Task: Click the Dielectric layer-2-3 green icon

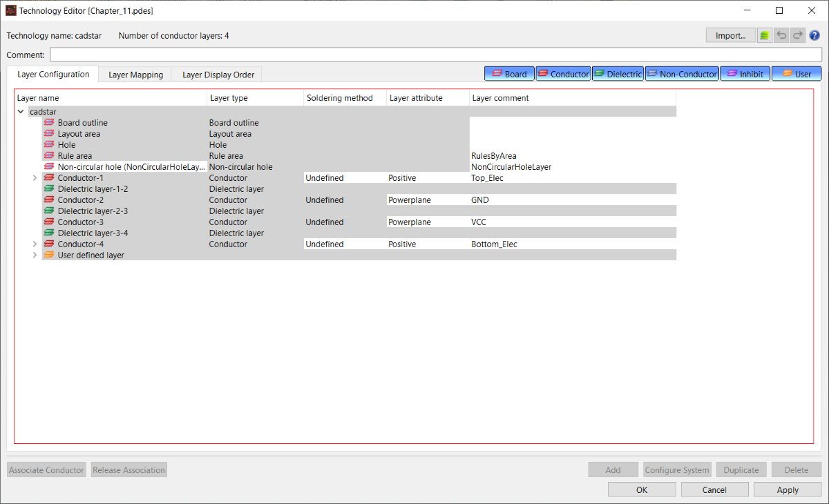Action: pos(49,211)
